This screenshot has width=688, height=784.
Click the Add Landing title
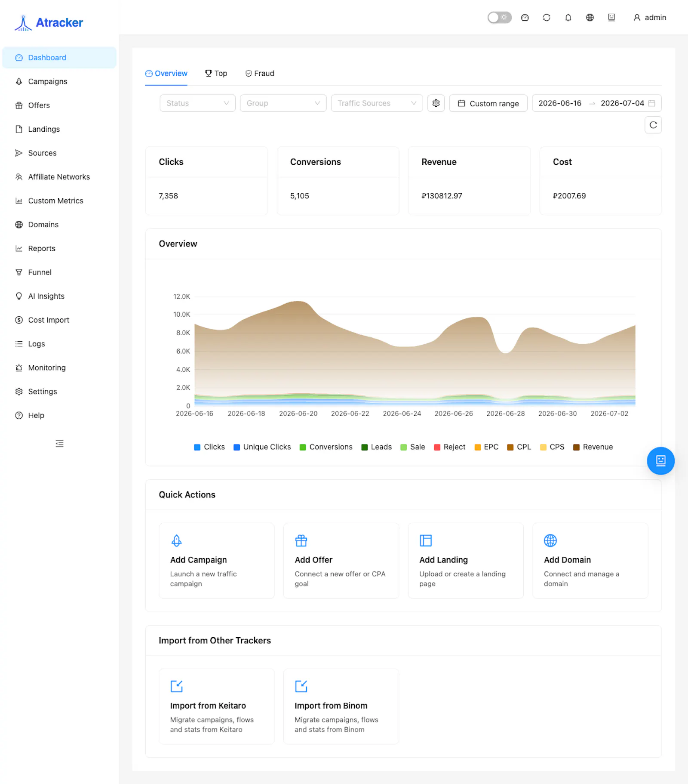point(444,560)
